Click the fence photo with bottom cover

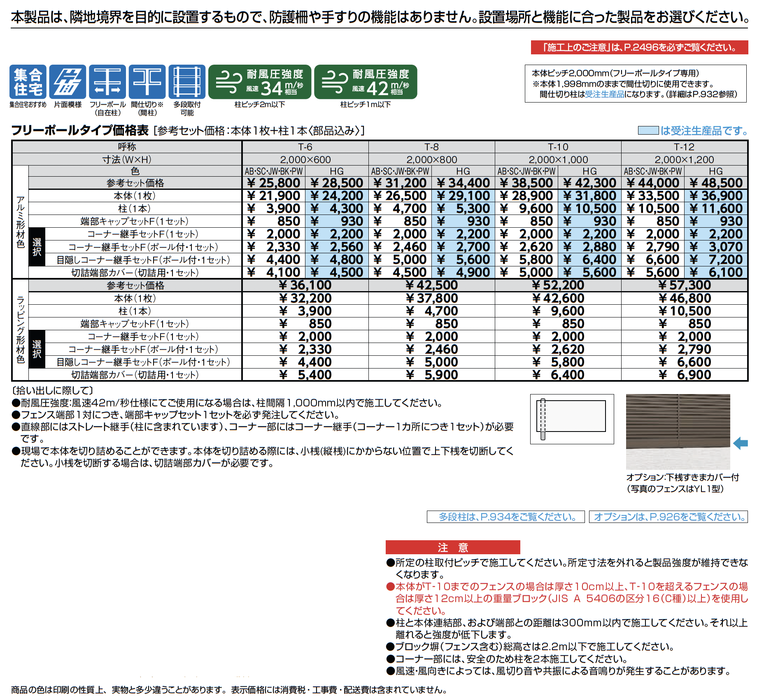[x=678, y=431]
